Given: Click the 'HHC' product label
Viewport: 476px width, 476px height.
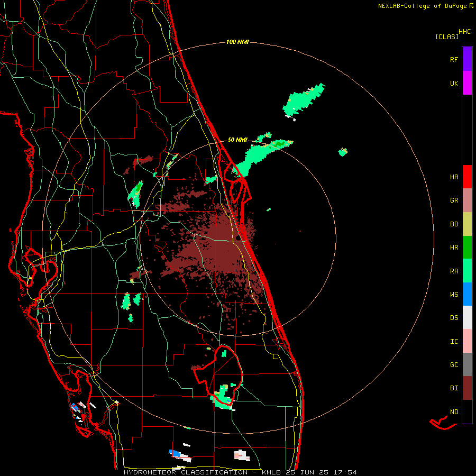Looking at the screenshot, I should pyautogui.click(x=464, y=32).
